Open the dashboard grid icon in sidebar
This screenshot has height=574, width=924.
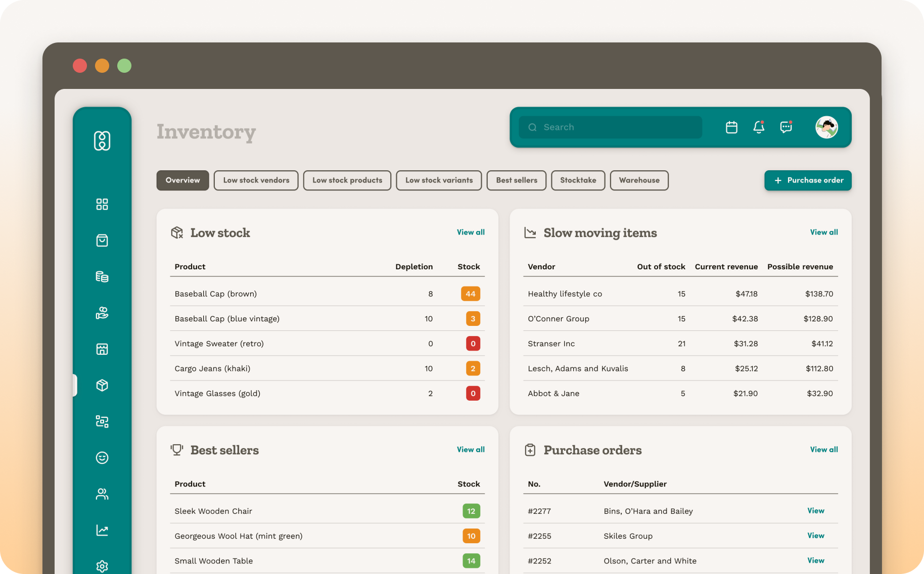coord(102,204)
